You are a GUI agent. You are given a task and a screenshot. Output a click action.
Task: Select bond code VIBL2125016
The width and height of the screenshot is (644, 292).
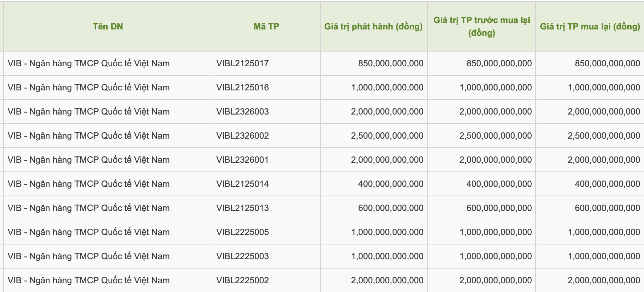point(242,87)
